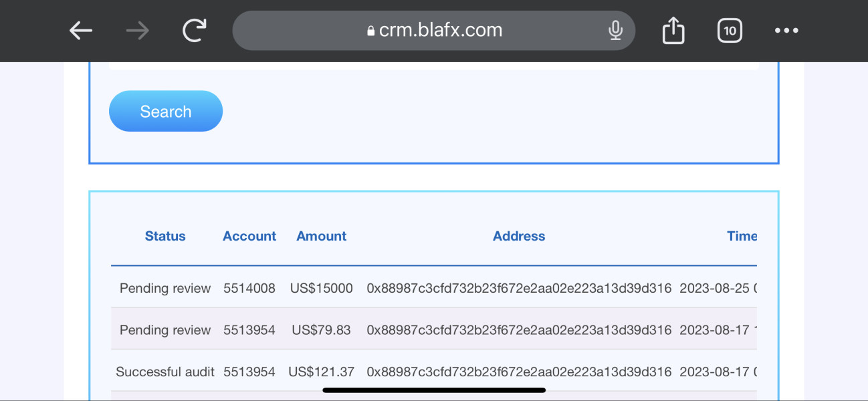Tap the browser forward arrow
The image size is (868, 401).
click(138, 31)
